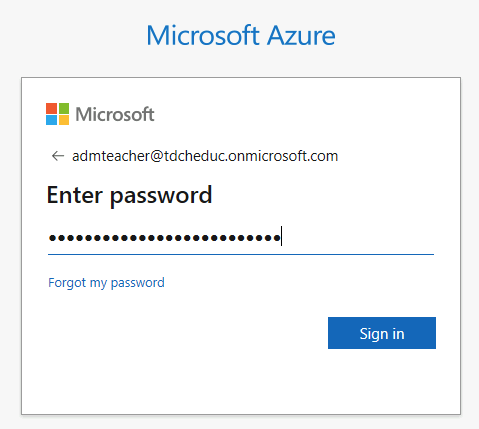
Task: Click the yellow square of the Microsoft logo
Action: pos(64,120)
